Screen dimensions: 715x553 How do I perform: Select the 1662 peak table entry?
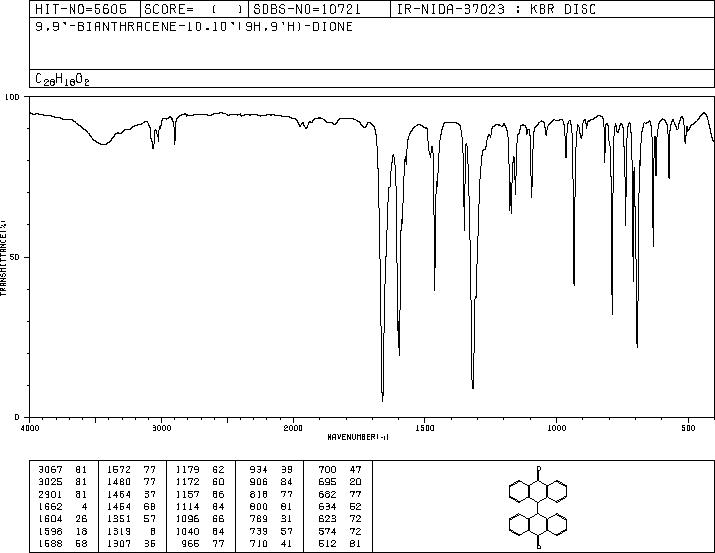point(50,506)
